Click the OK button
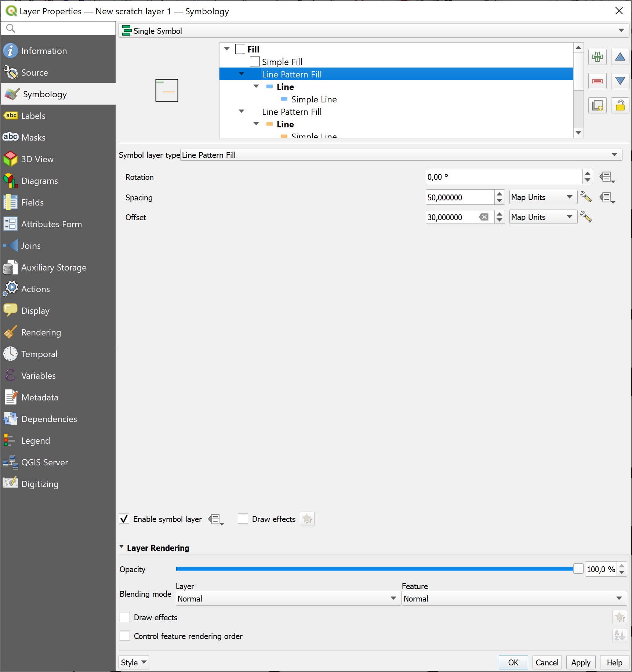The image size is (632, 672). tap(513, 662)
